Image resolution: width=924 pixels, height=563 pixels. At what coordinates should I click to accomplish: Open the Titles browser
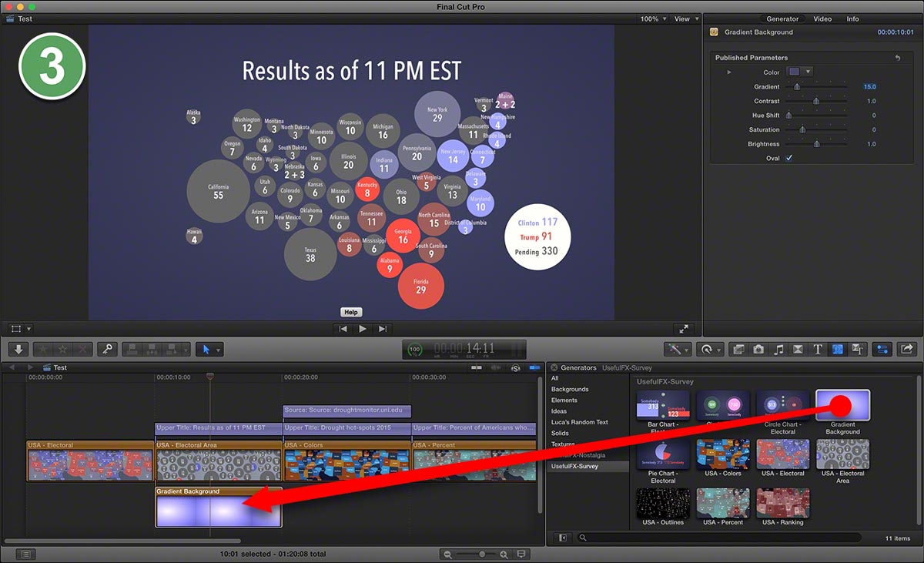pyautogui.click(x=818, y=350)
